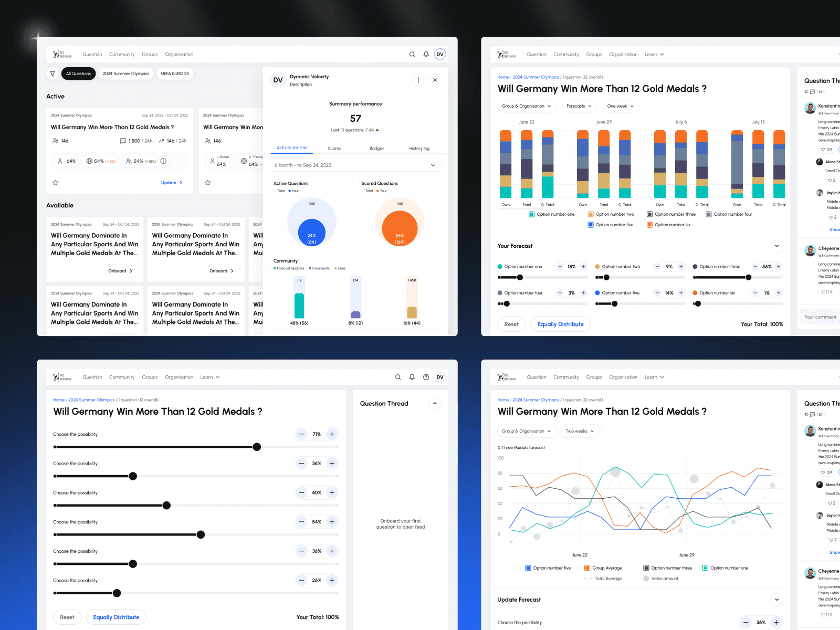Click the info icon after 64% (+18%)

pos(163,161)
